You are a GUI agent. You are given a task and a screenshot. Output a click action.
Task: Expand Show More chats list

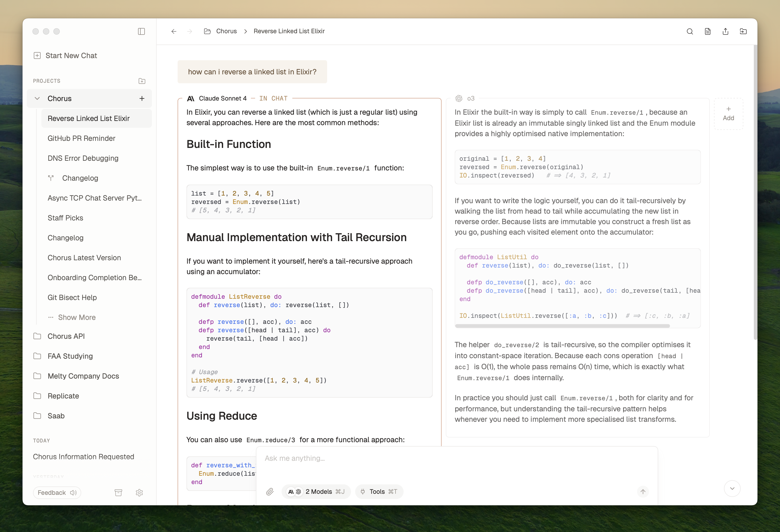point(76,317)
